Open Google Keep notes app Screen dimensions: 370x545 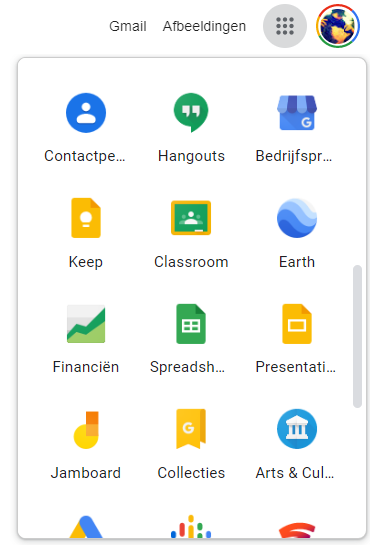pyautogui.click(x=86, y=218)
